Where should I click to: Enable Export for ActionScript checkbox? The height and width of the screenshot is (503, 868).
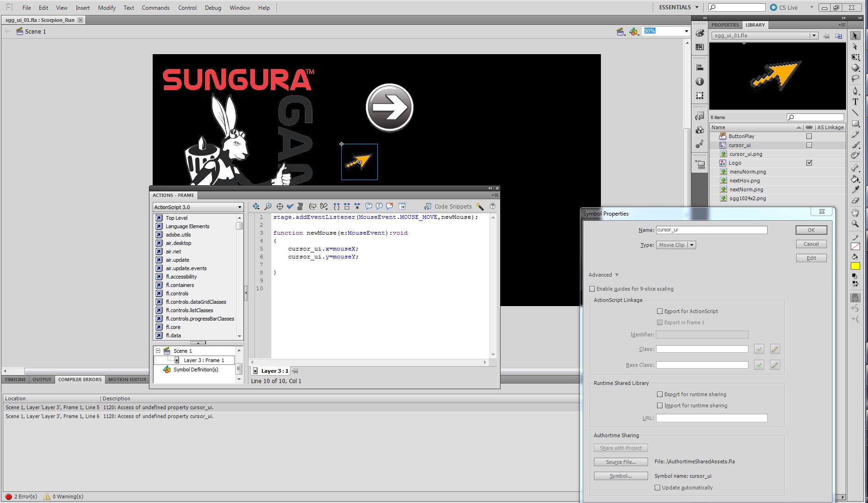660,311
